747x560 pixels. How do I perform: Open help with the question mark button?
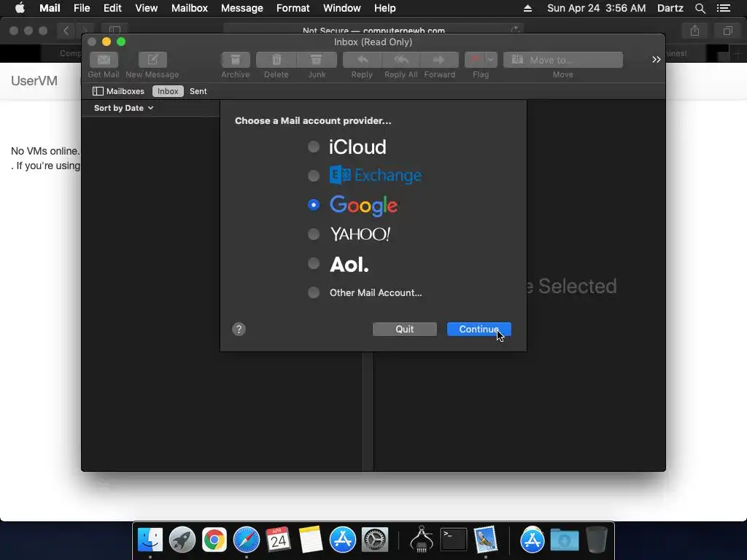tap(239, 329)
